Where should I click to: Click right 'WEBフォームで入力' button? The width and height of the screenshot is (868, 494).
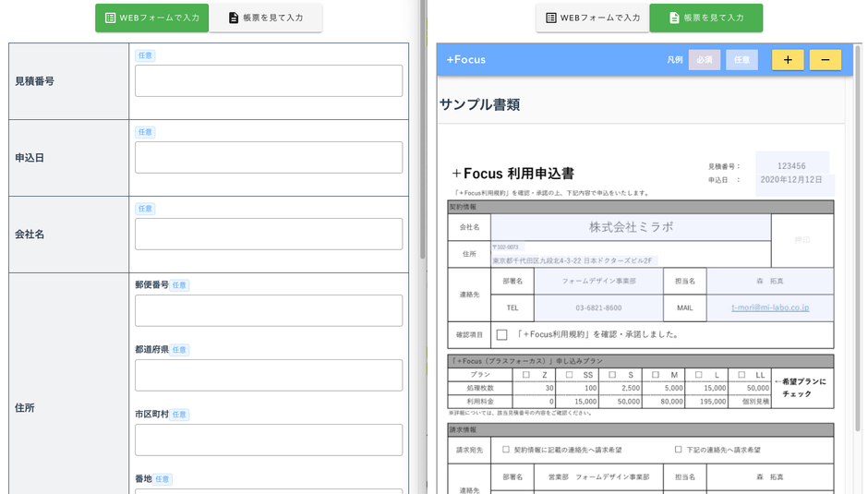[x=592, y=18]
